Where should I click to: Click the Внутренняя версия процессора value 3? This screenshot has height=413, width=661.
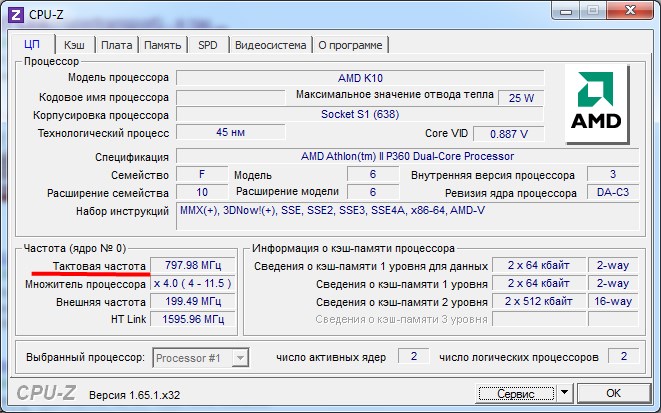[613, 174]
